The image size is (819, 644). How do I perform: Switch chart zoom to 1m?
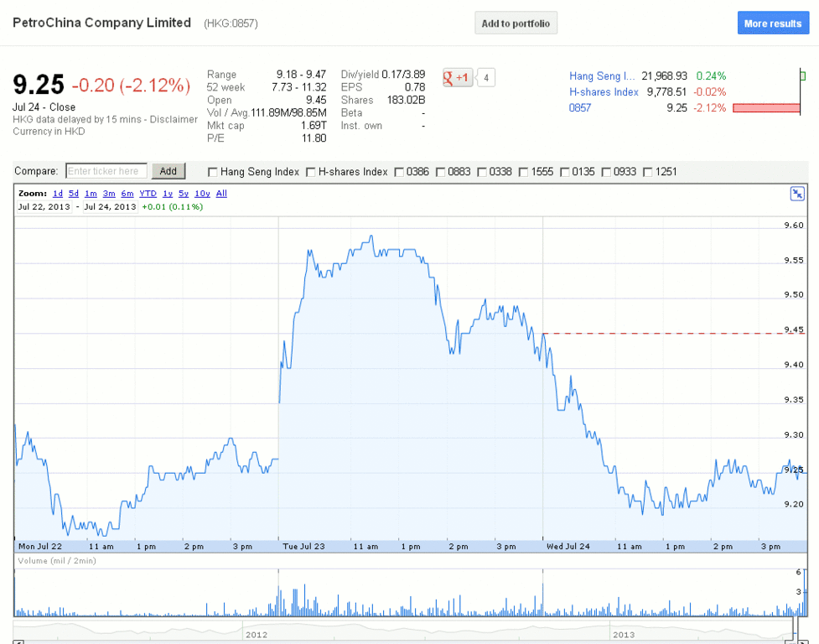coord(91,193)
